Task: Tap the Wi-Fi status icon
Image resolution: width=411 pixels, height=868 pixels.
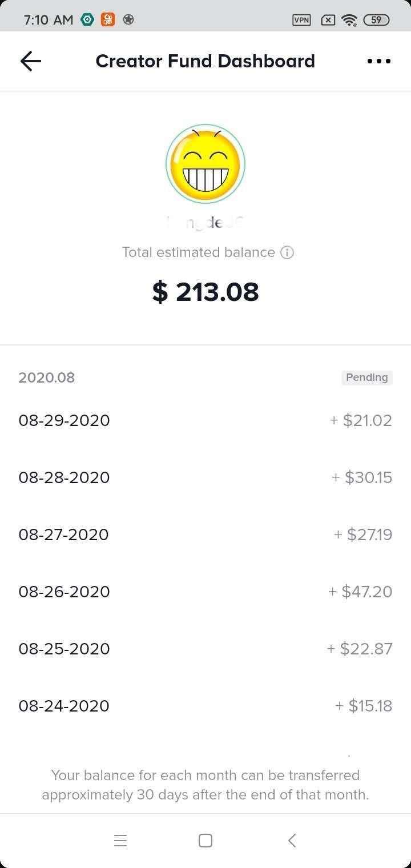Action: [349, 20]
